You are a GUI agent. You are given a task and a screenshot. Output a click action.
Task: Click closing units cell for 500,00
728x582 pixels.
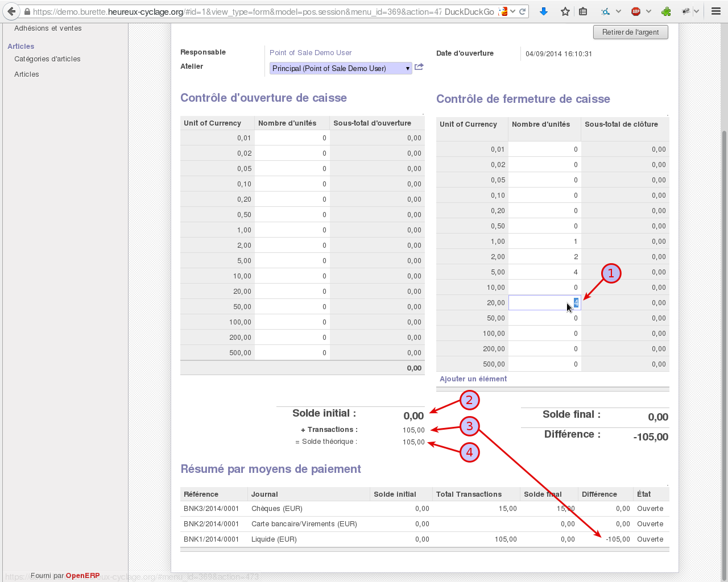tap(544, 364)
